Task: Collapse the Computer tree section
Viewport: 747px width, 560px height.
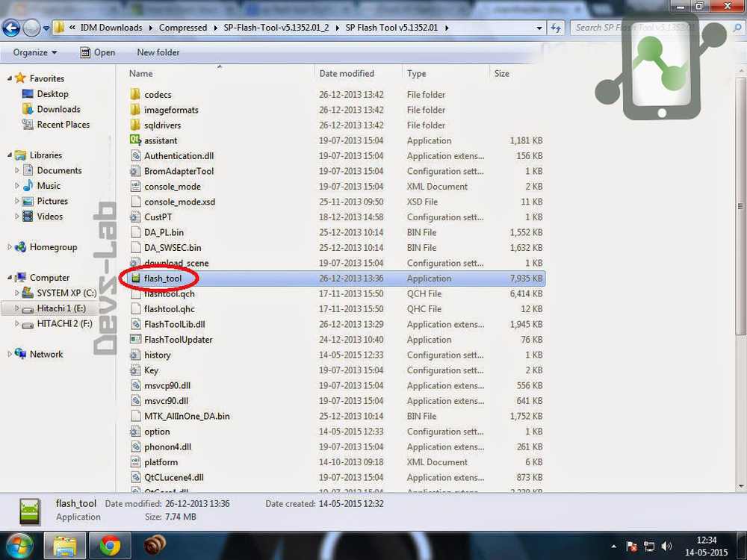Action: pos(10,278)
